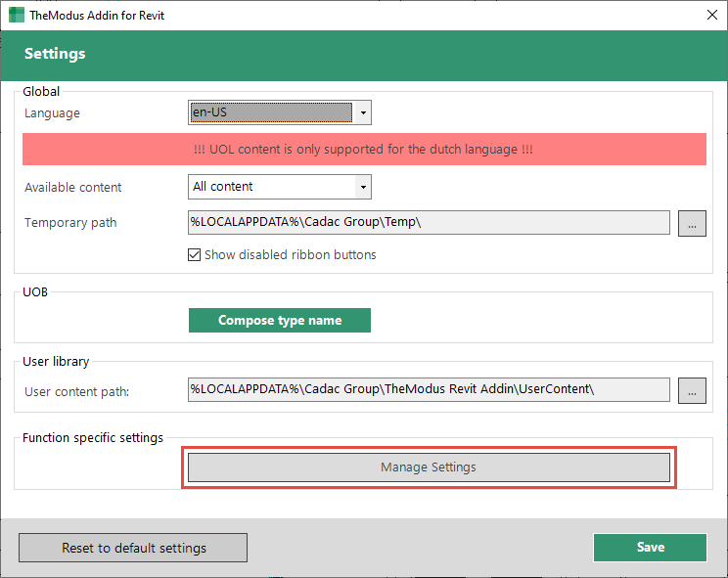Close the TheModus Addin settings window
This screenshot has height=578, width=728.
coord(711,15)
